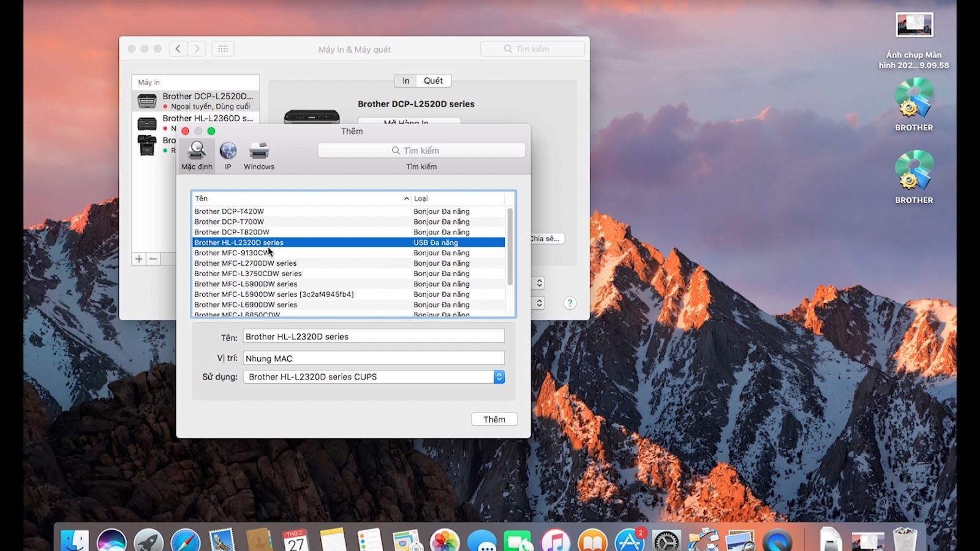Switch to the In tab
The image size is (980, 551).
tap(405, 81)
